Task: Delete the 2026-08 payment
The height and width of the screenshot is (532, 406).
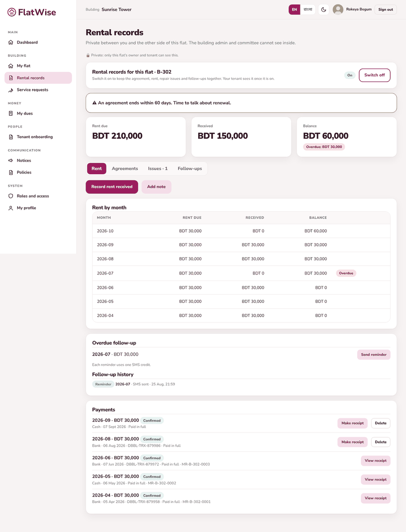Action: (x=380, y=442)
